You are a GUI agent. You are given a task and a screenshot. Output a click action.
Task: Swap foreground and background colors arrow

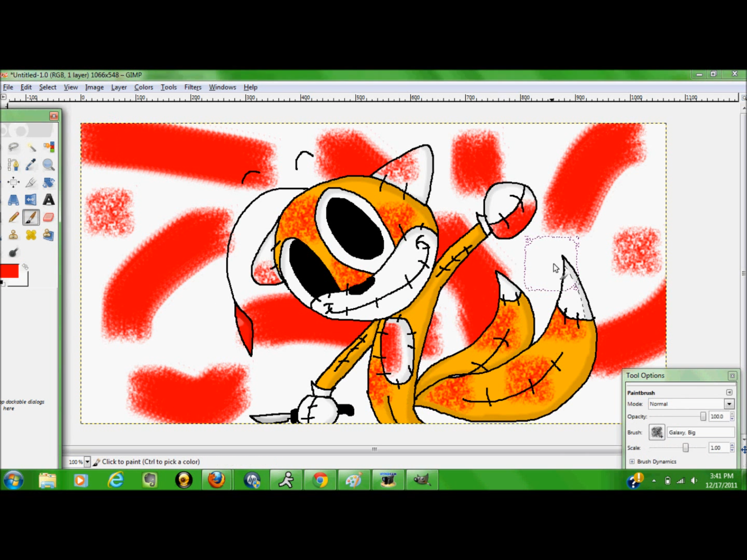coord(25,267)
